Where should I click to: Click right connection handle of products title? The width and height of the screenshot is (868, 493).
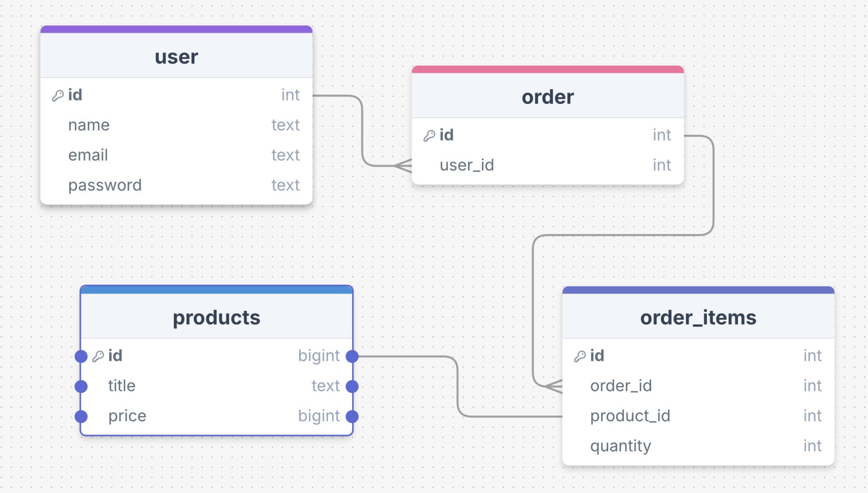pyautogui.click(x=352, y=386)
